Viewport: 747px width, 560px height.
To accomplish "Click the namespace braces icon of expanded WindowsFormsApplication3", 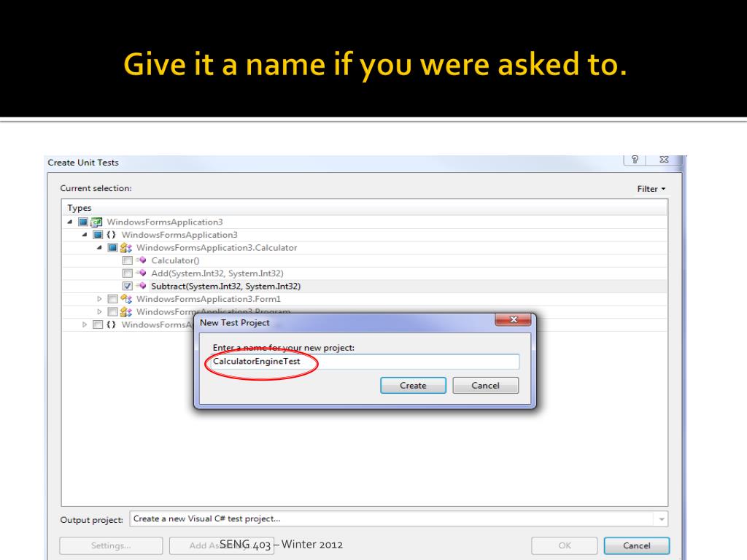I will (111, 235).
